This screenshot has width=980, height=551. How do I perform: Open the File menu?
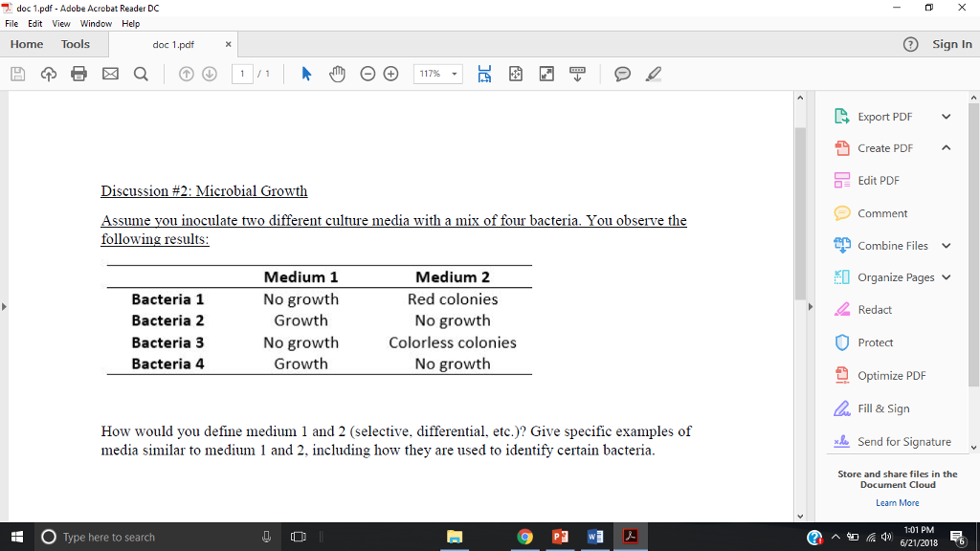coord(12,23)
